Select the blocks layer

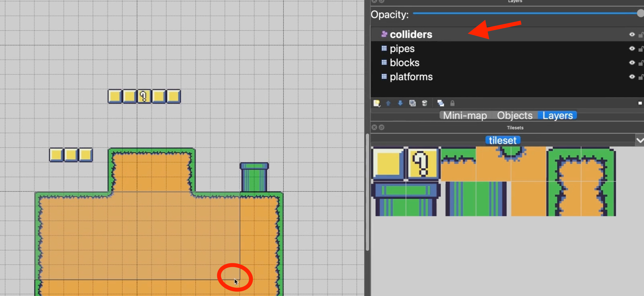click(405, 63)
